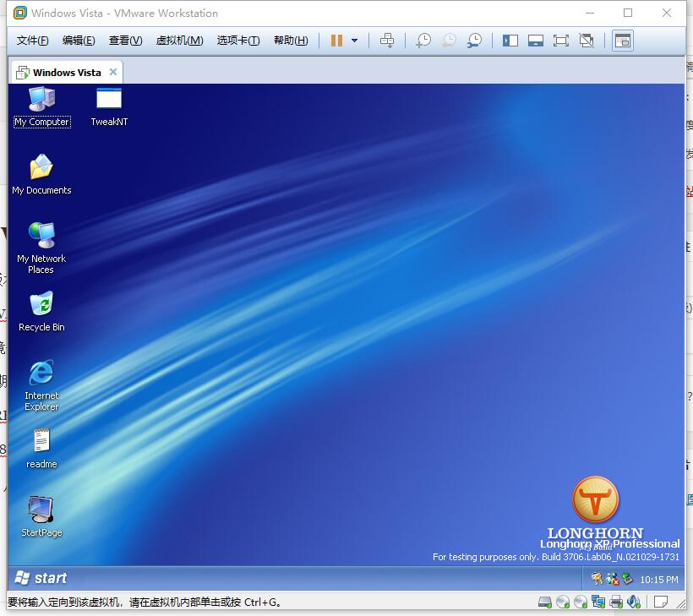Take a snapshot of the virtual machine

click(x=423, y=41)
